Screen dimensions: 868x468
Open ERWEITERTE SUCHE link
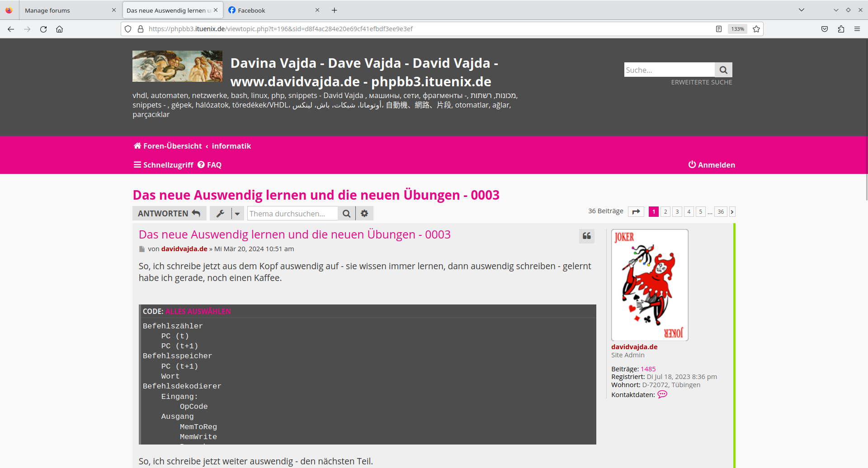[701, 82]
